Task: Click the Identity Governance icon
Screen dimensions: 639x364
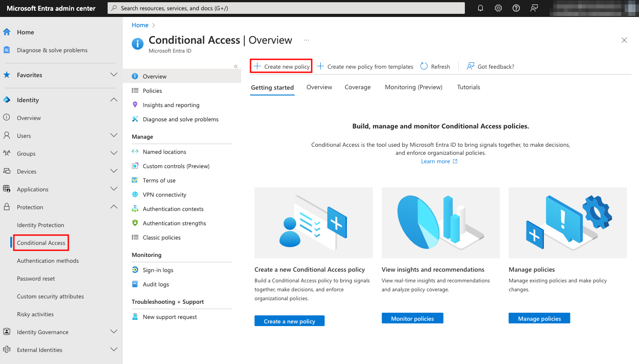Action: [x=7, y=332]
